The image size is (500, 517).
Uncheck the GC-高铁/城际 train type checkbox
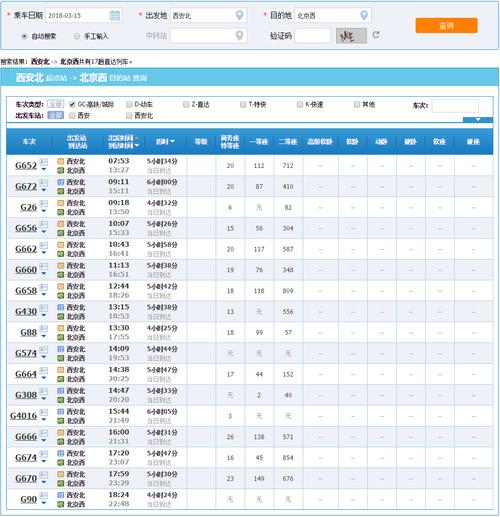pos(72,105)
